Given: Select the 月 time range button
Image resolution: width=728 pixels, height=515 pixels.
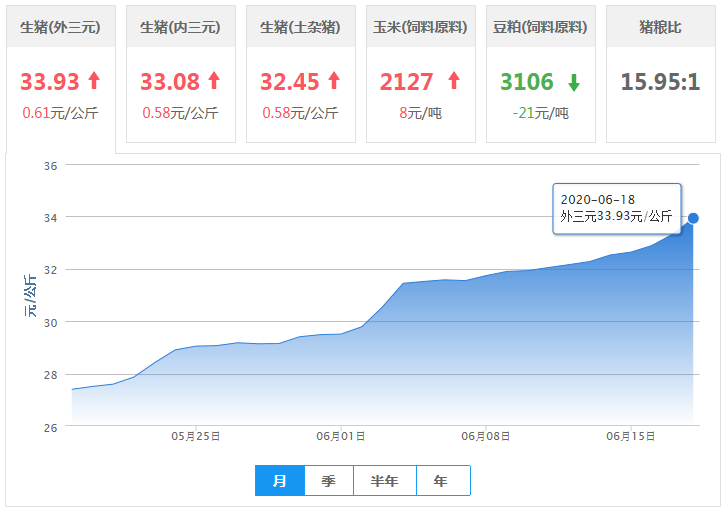Looking at the screenshot, I should tap(280, 481).
